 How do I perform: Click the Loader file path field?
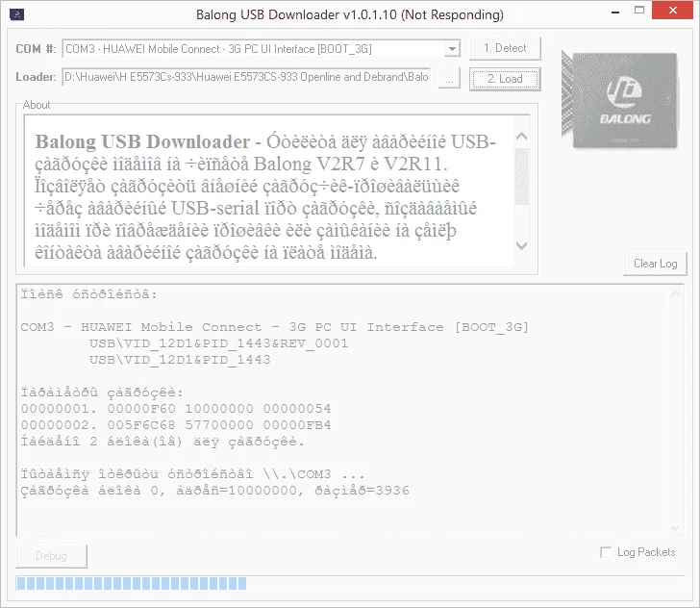246,77
